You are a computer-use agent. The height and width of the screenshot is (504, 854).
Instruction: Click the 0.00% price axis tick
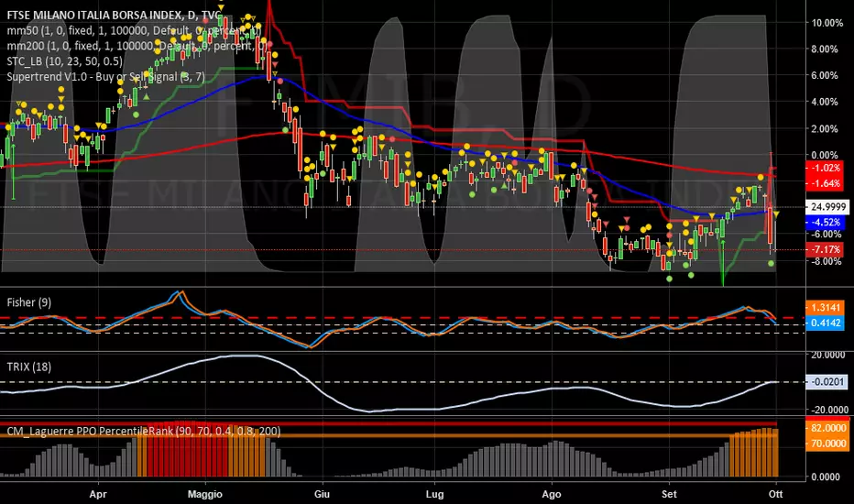[x=825, y=155]
